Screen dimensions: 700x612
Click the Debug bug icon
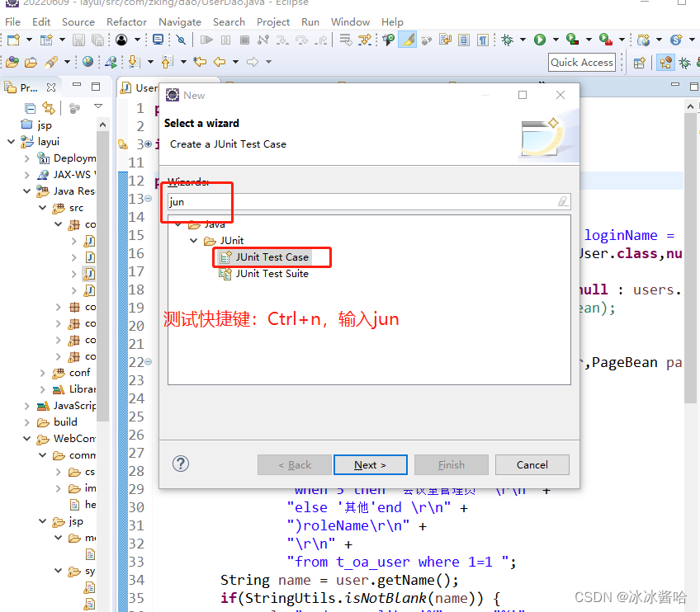click(x=507, y=40)
